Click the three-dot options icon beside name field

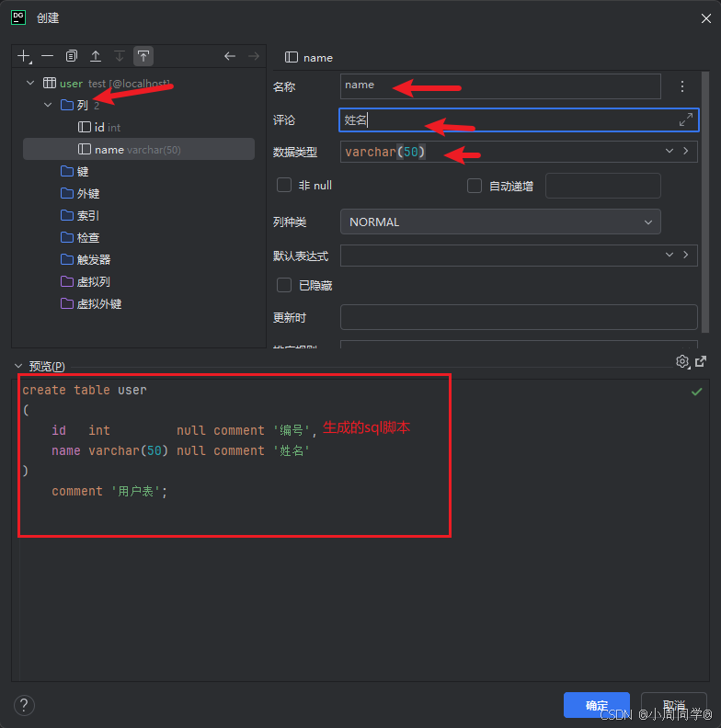pyautogui.click(x=682, y=86)
